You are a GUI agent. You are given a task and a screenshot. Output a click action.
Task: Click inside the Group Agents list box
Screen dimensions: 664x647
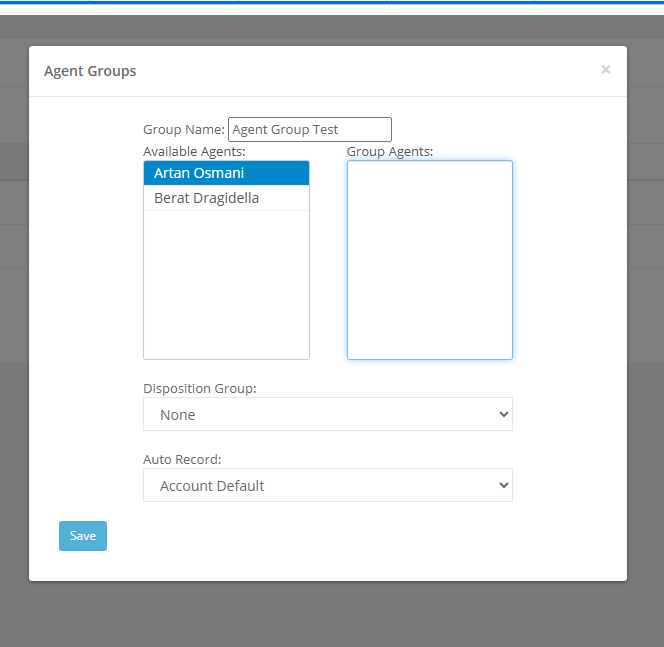tap(430, 260)
